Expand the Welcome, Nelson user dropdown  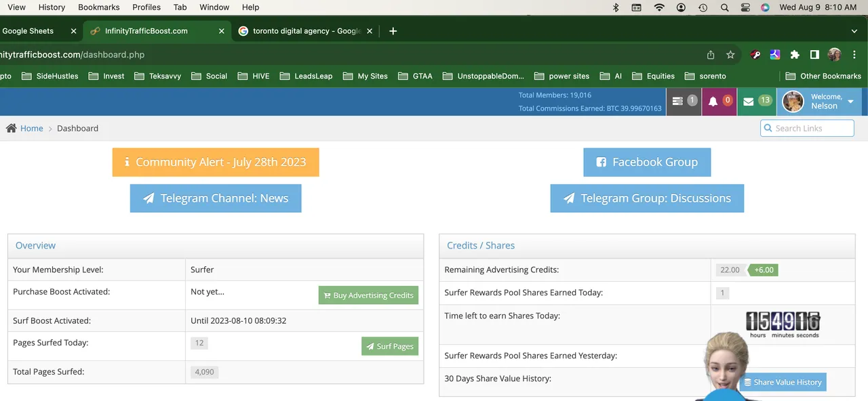pos(819,102)
